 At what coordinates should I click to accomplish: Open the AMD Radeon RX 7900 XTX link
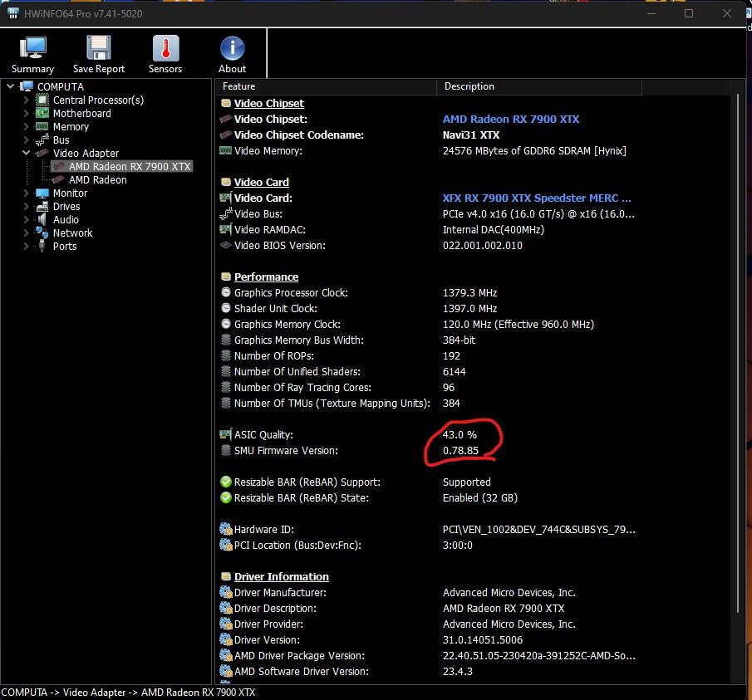coord(511,120)
